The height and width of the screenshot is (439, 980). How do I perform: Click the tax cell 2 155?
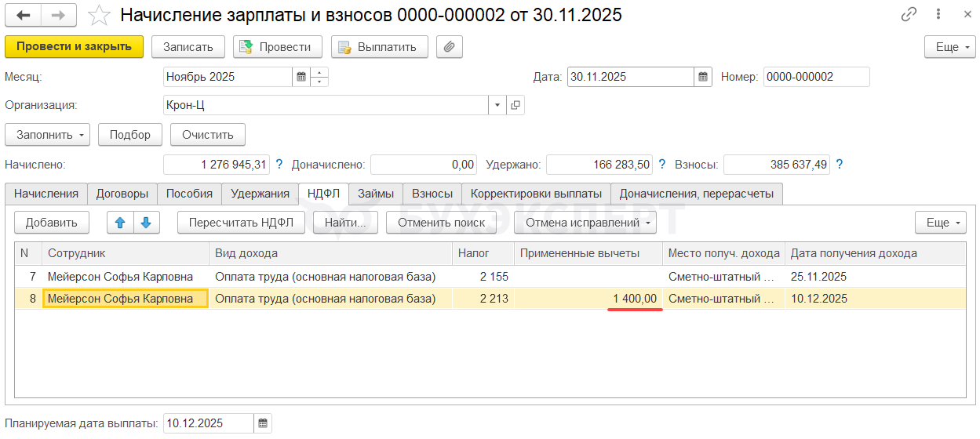pos(483,277)
